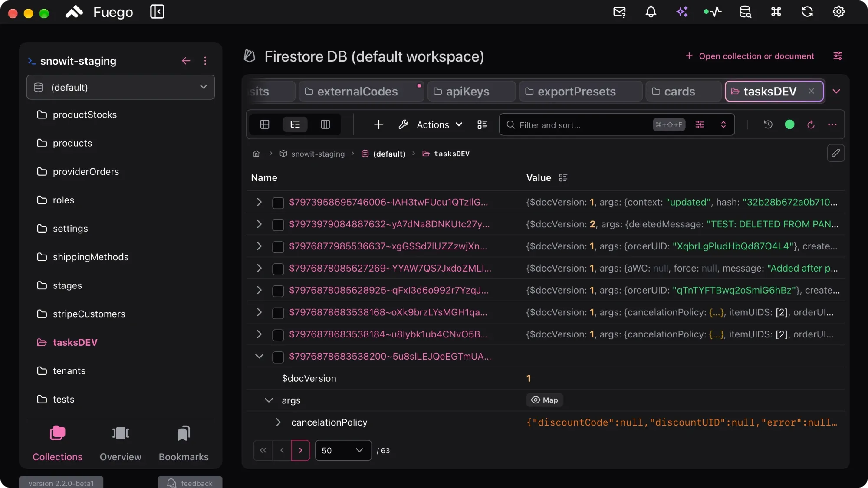Add a new document with the plus icon
This screenshot has height=488, width=868.
click(x=378, y=124)
